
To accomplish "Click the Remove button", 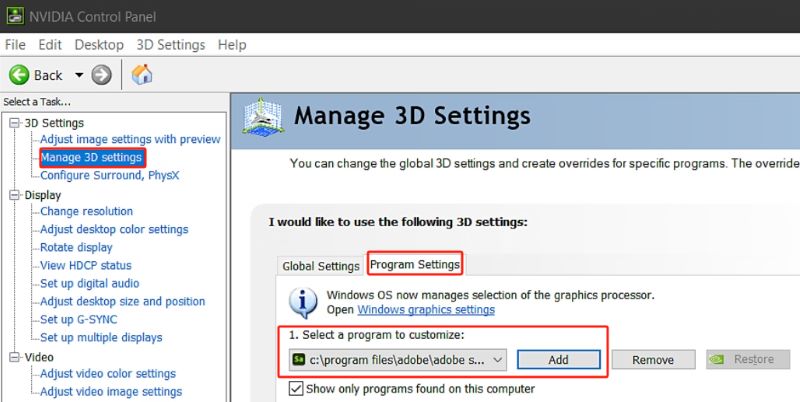I will 653,360.
